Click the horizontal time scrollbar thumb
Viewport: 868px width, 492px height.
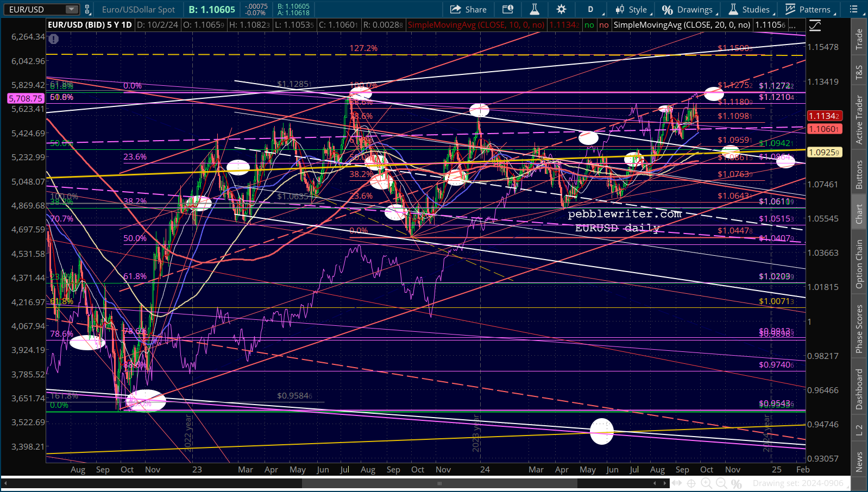click(439, 483)
